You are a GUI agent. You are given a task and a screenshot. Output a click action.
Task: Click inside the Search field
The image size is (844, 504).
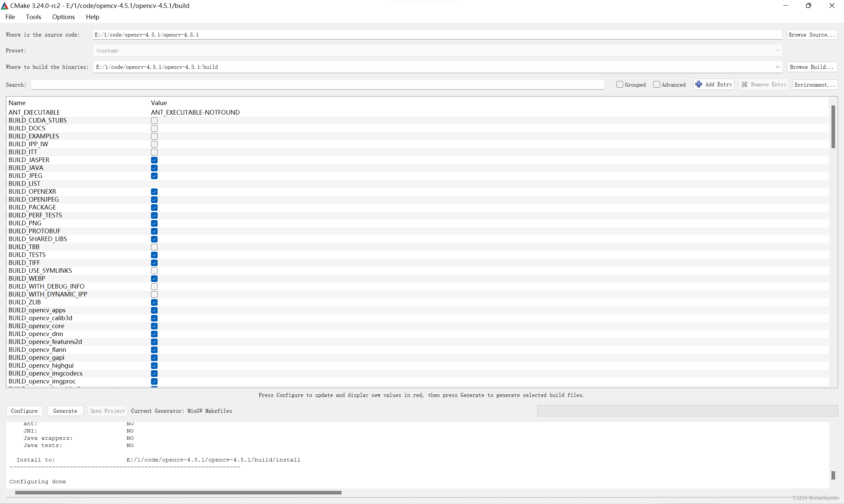(x=317, y=84)
